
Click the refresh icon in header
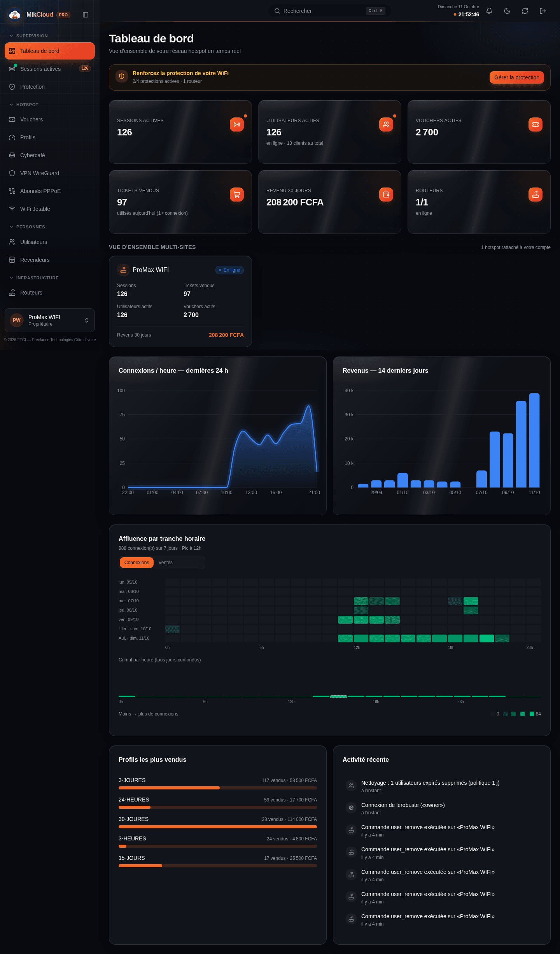click(525, 11)
